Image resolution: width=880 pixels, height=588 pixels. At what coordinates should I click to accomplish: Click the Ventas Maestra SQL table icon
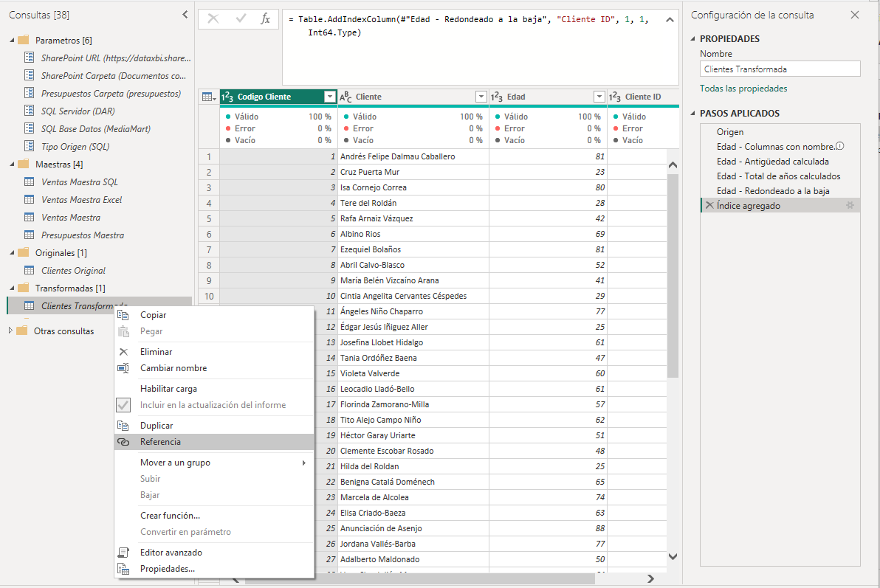(30, 181)
